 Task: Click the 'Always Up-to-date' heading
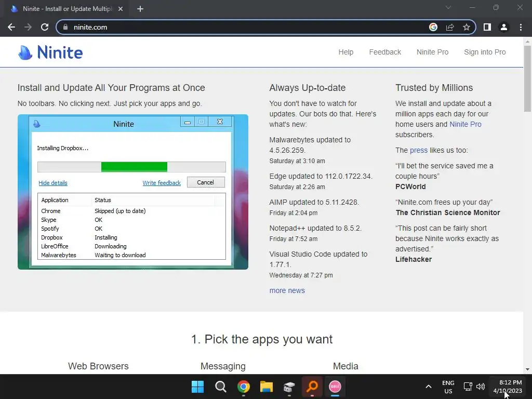308,87
